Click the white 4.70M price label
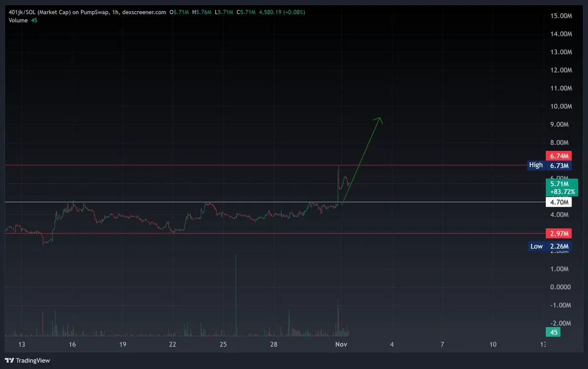588x369 pixels. click(559, 202)
